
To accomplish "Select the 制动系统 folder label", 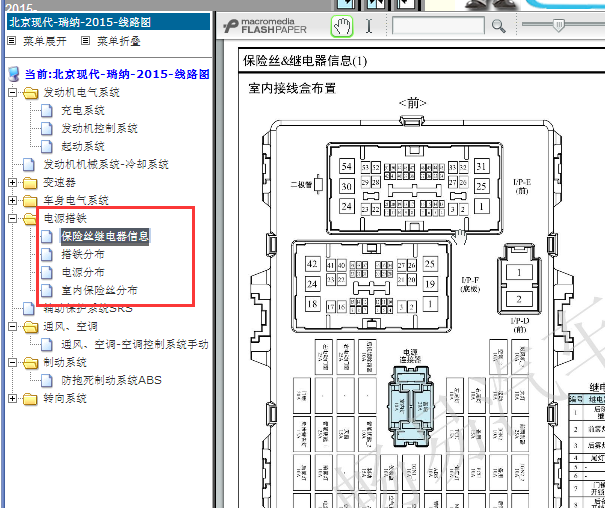I will 65,363.
